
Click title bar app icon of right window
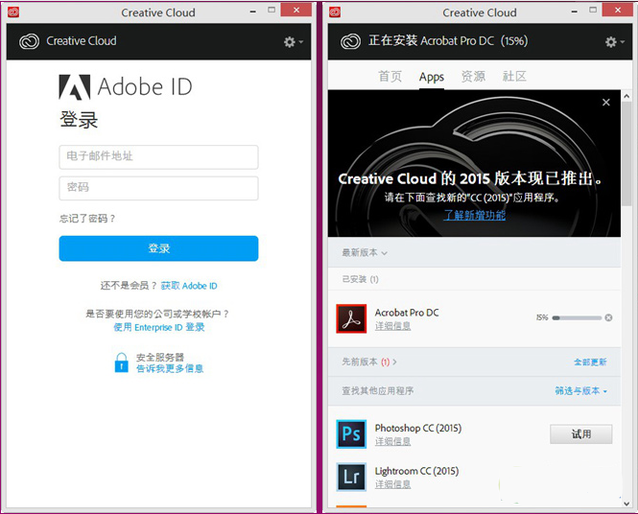tap(334, 12)
